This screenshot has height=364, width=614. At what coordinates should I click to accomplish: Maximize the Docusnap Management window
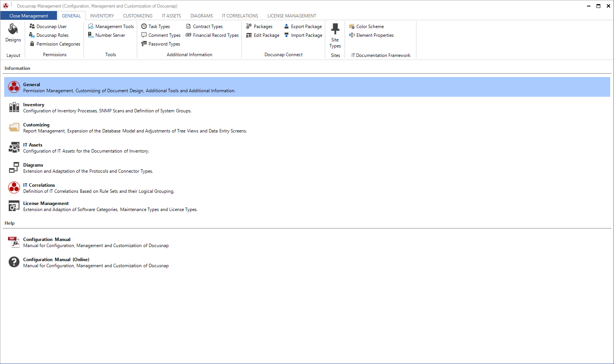pyautogui.click(x=598, y=6)
